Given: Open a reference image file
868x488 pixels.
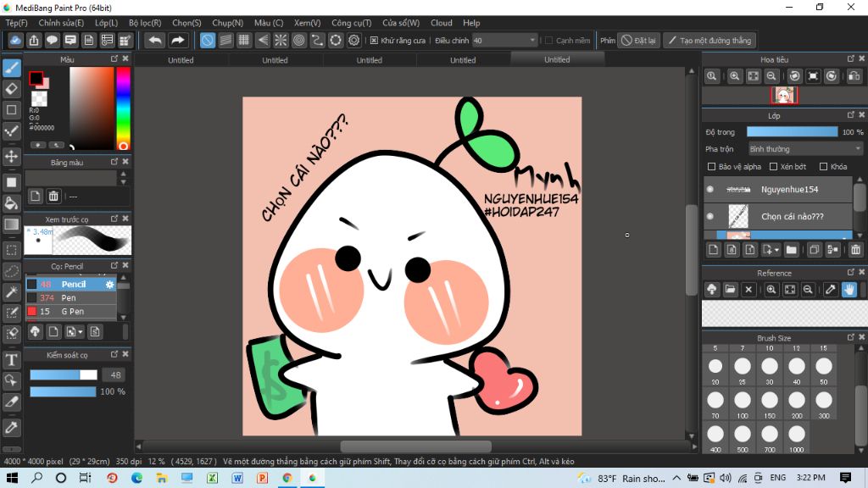Looking at the screenshot, I should point(730,290).
